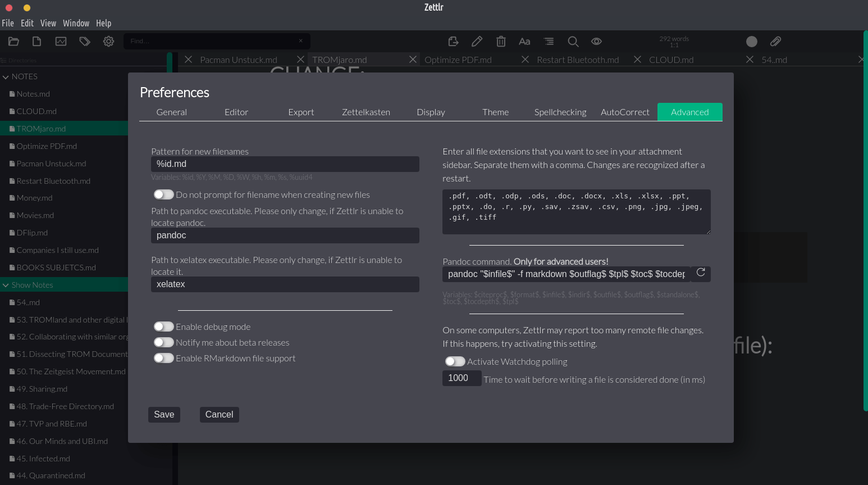The image size is (868, 485).
Task: Open the File menu
Action: [8, 23]
